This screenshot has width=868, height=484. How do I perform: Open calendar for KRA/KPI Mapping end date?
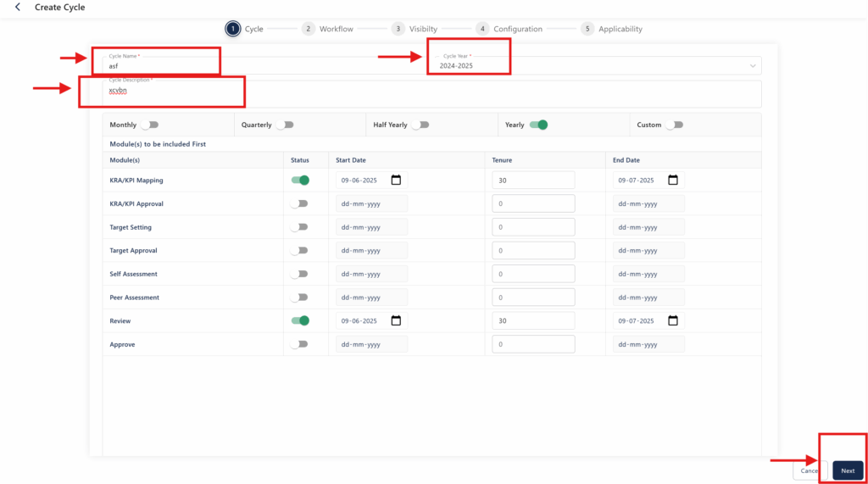(672, 180)
